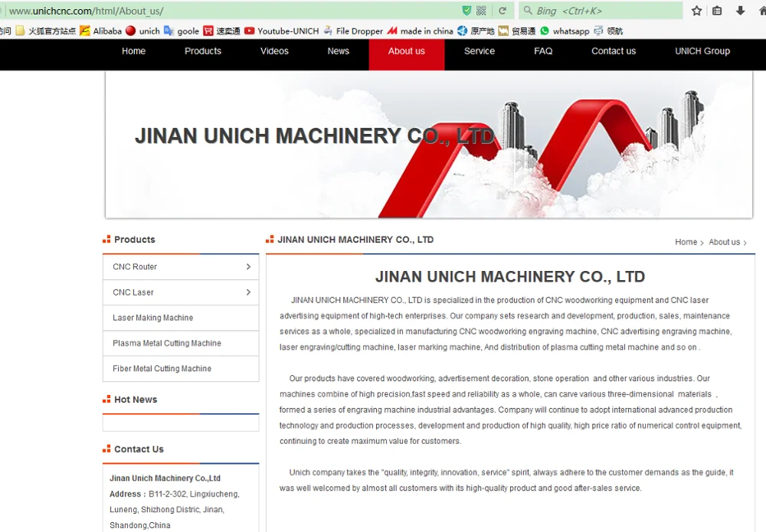
Task: Expand the CNC Laser category arrow
Action: coord(248,292)
